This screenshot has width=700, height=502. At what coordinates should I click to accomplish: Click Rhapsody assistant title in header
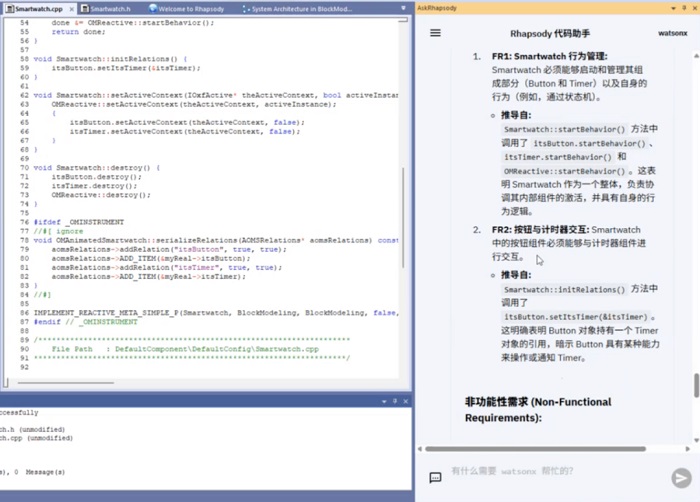550,33
